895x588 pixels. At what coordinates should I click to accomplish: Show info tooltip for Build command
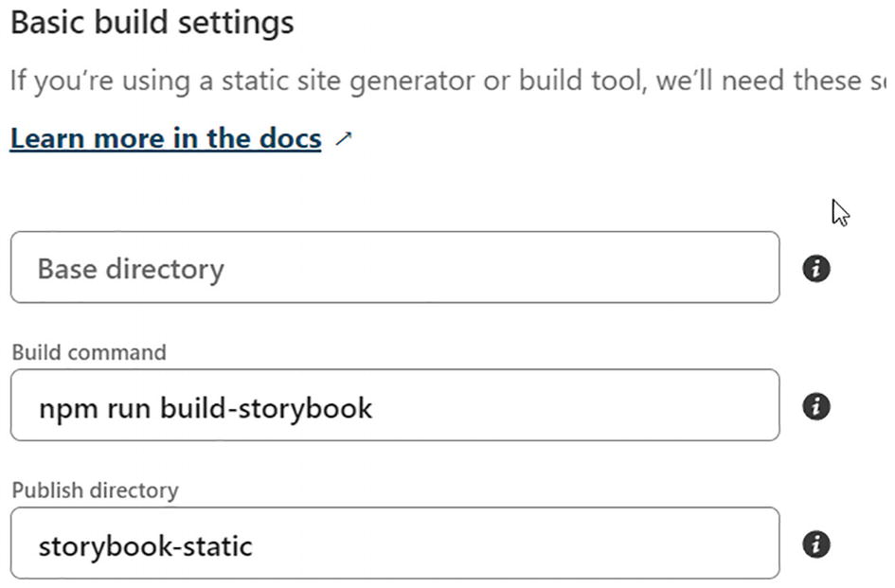816,407
